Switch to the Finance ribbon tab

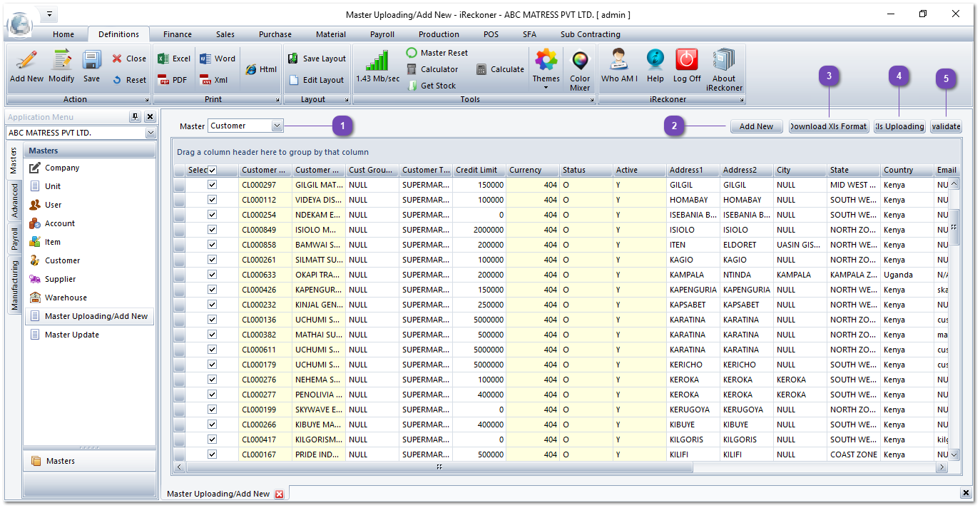(177, 34)
